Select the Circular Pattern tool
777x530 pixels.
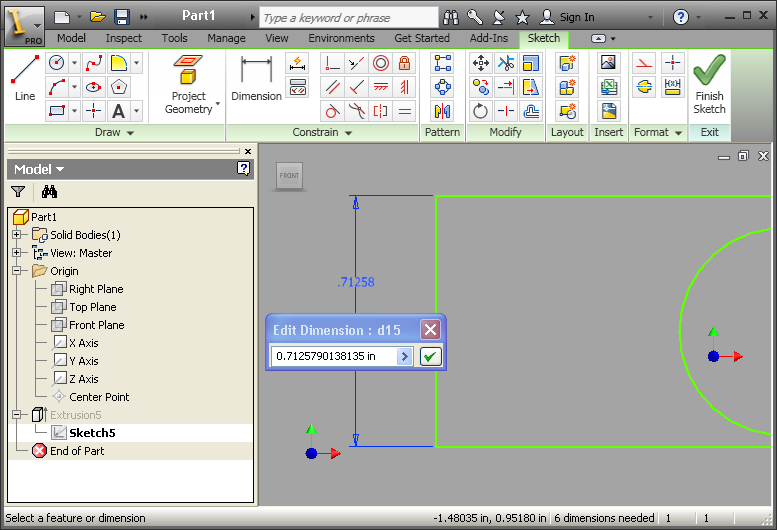[443, 87]
